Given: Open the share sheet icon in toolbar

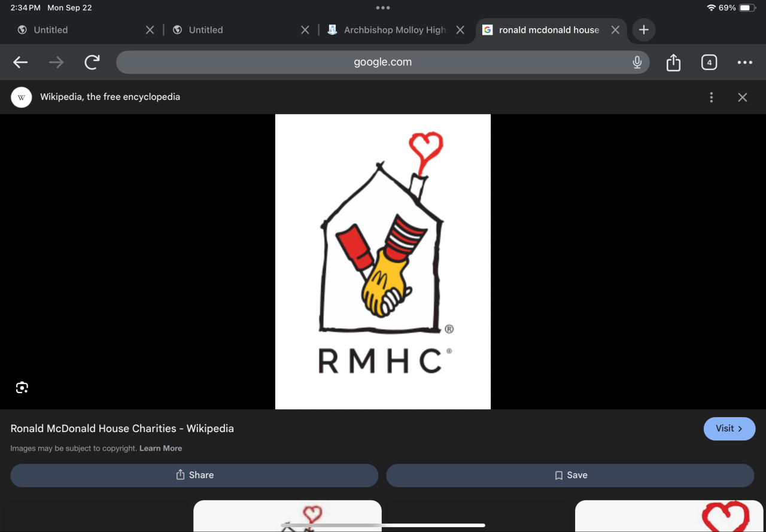Looking at the screenshot, I should coord(673,62).
